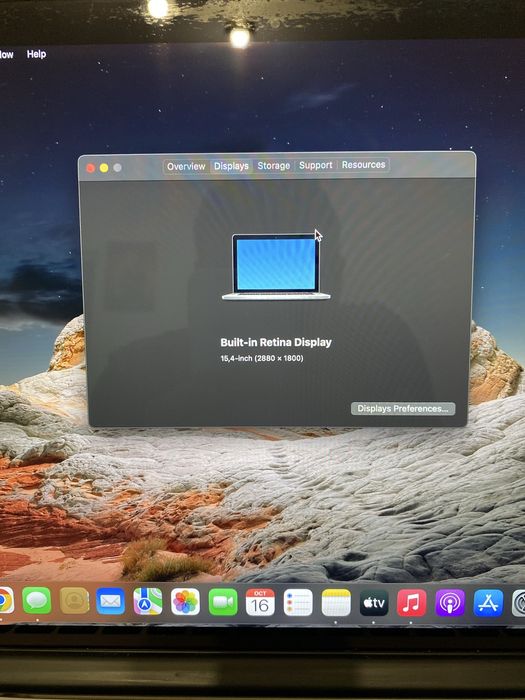The width and height of the screenshot is (525, 700).
Task: Open the Mail app in Dock
Action: (111, 601)
